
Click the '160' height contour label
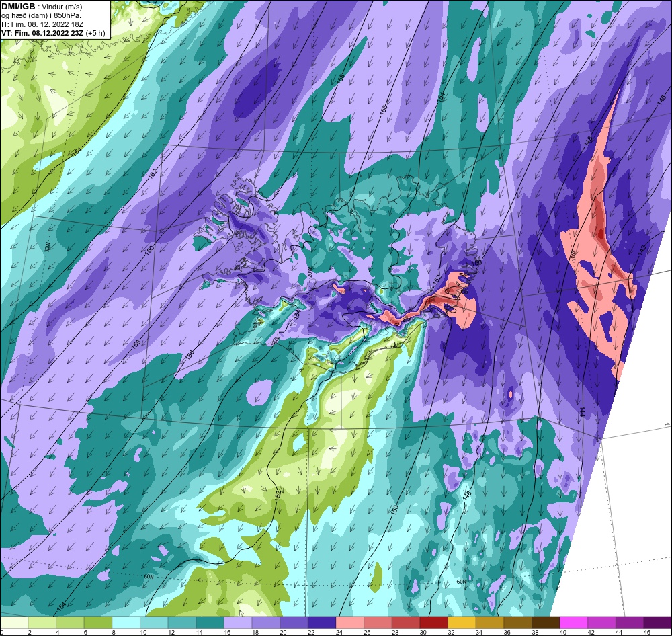point(150,251)
